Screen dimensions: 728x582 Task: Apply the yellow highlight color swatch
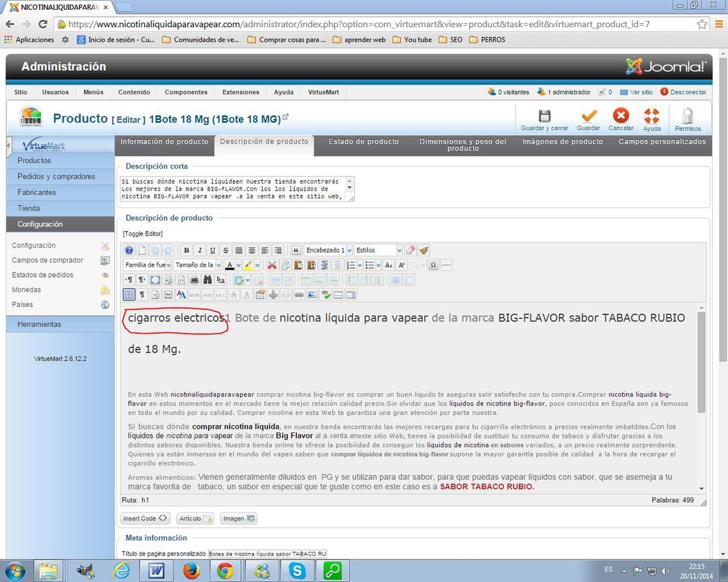click(x=248, y=265)
